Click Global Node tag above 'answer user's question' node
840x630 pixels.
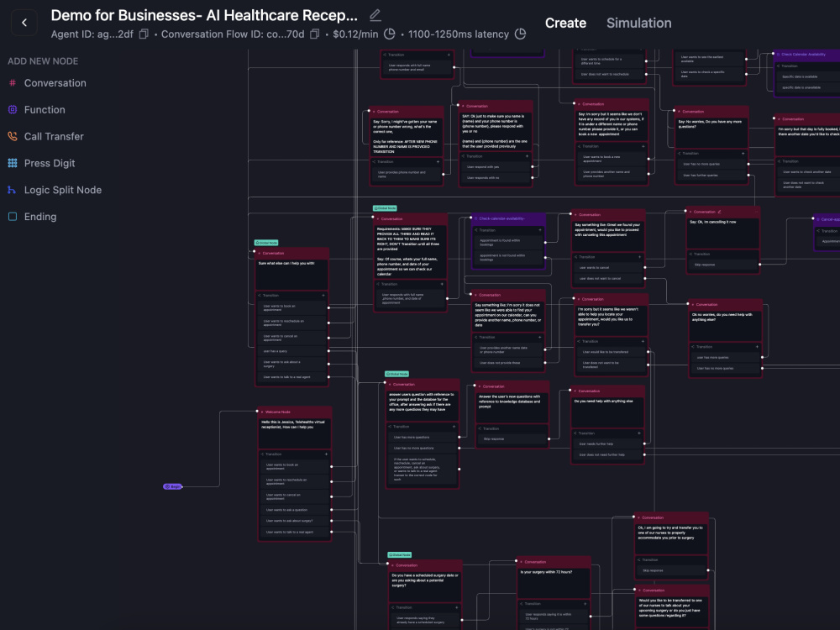(x=397, y=374)
